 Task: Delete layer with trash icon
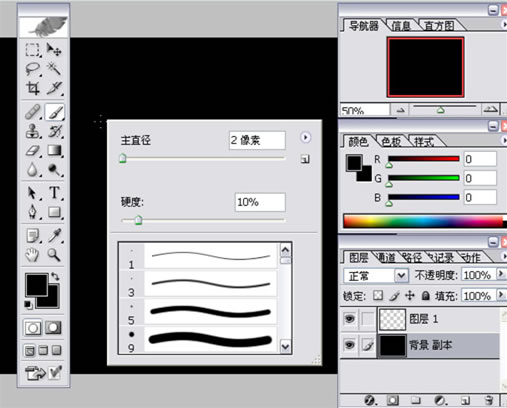[x=488, y=400]
